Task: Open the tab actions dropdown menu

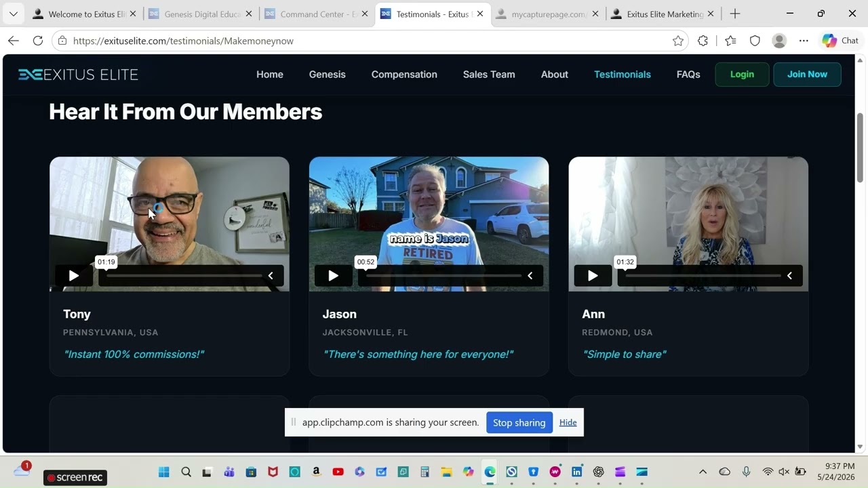Action: tap(13, 14)
